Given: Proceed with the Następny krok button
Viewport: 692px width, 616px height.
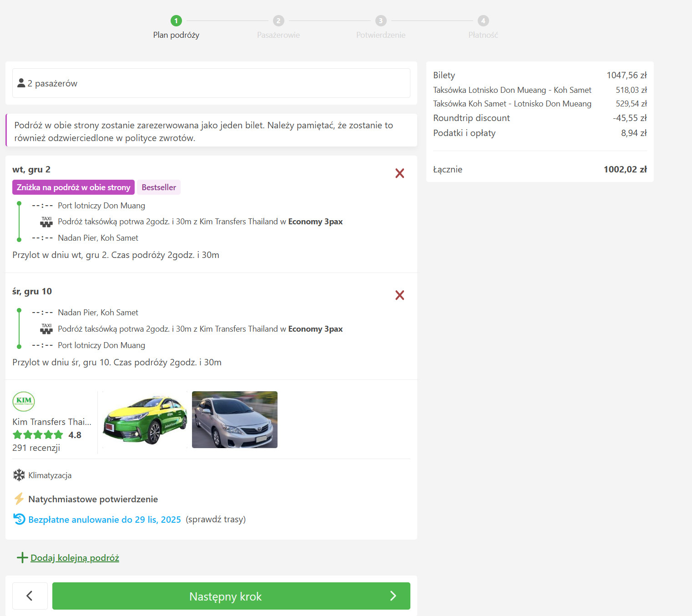Looking at the screenshot, I should 231,596.
